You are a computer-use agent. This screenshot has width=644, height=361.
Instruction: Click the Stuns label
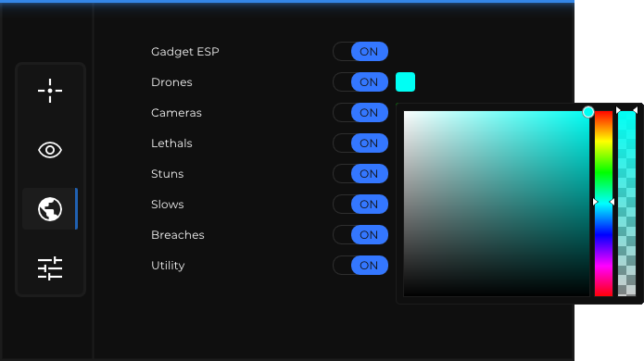tap(167, 174)
